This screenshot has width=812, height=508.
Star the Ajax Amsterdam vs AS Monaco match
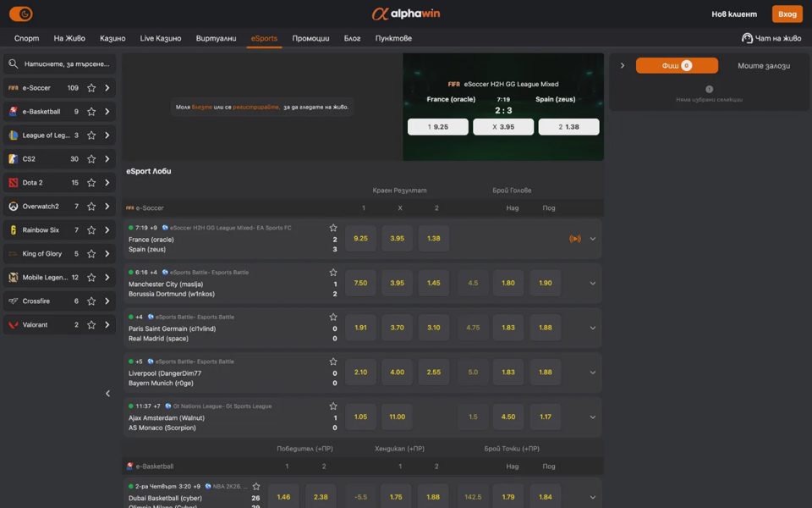click(x=333, y=406)
